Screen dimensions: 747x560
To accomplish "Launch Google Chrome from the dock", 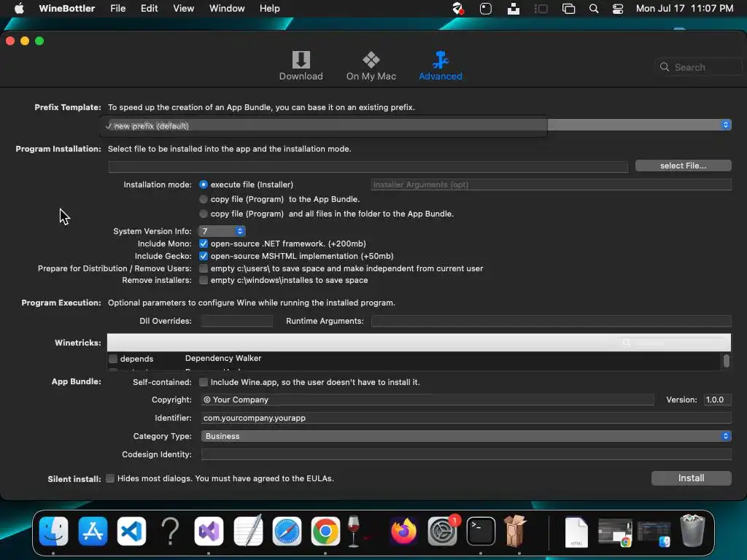I will [325, 531].
